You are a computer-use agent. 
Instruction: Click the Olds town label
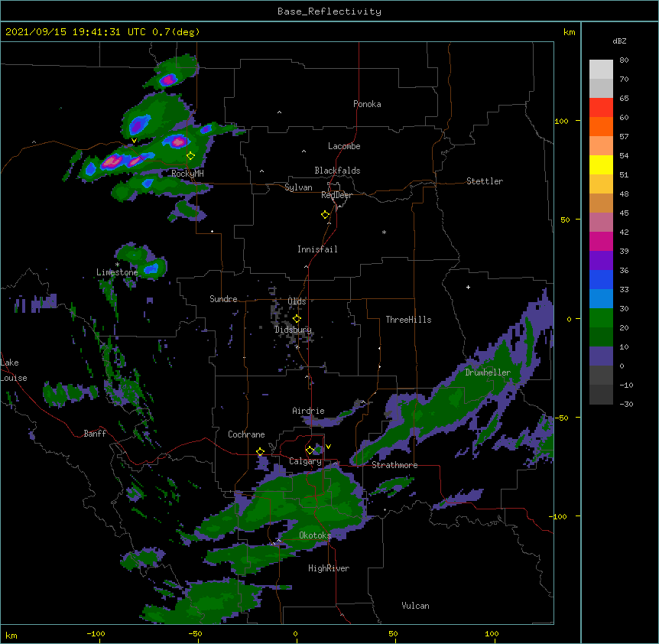[297, 301]
